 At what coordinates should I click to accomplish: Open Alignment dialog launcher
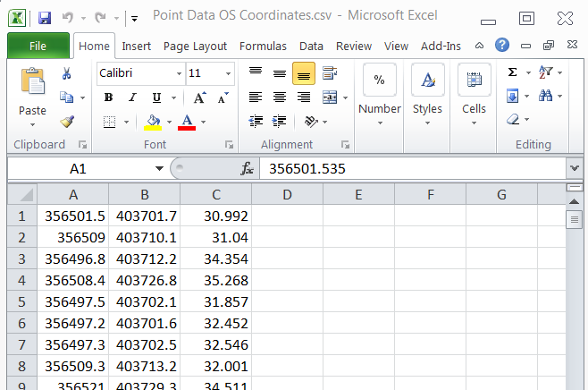click(x=345, y=145)
